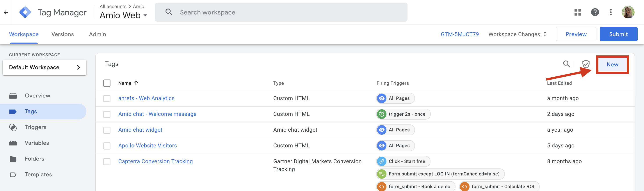Select the Apollo Website Visitors checkbox
This screenshot has width=644, height=191.
coord(107,146)
